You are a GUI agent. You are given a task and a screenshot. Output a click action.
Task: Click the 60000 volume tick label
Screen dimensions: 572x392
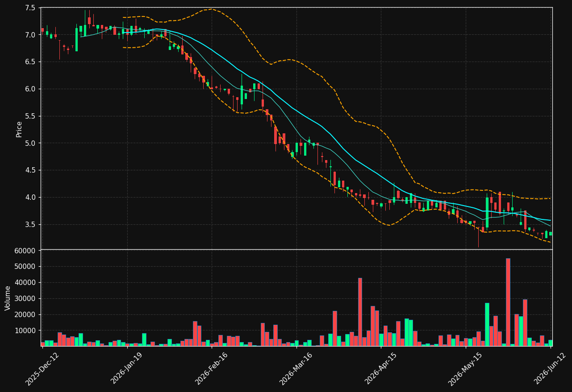click(x=25, y=251)
